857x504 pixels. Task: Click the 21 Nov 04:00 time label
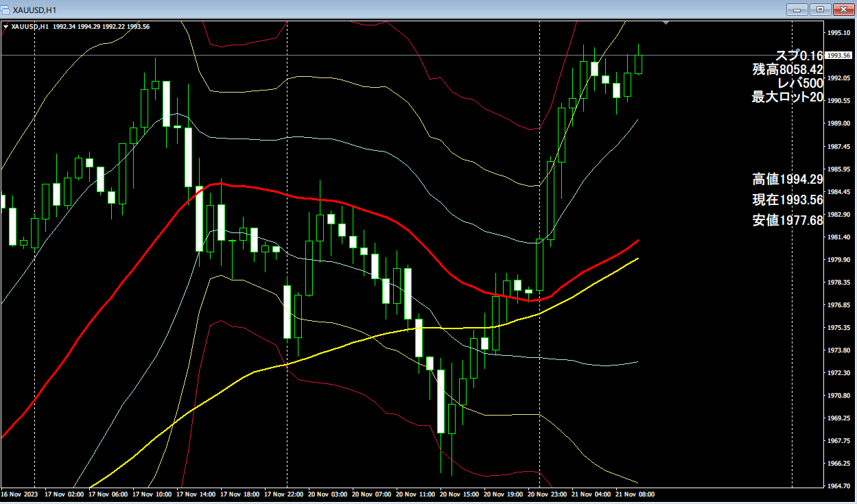click(591, 494)
